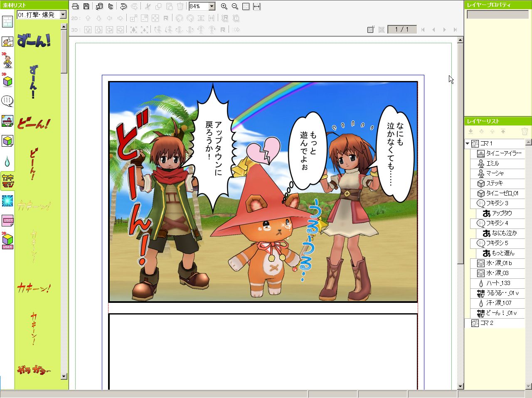532x398 pixels.
Task: Open the 3D character category icon
Action: pos(7,61)
